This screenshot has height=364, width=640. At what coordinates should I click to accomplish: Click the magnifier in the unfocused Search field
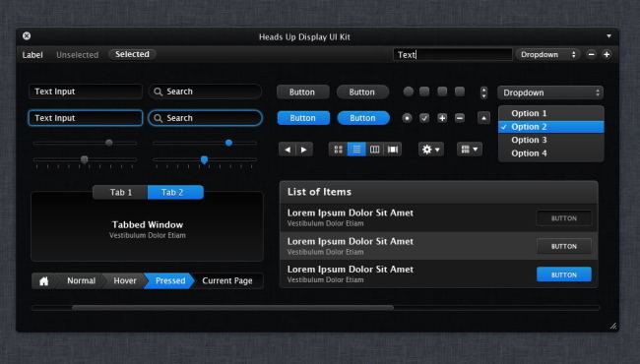(x=158, y=91)
